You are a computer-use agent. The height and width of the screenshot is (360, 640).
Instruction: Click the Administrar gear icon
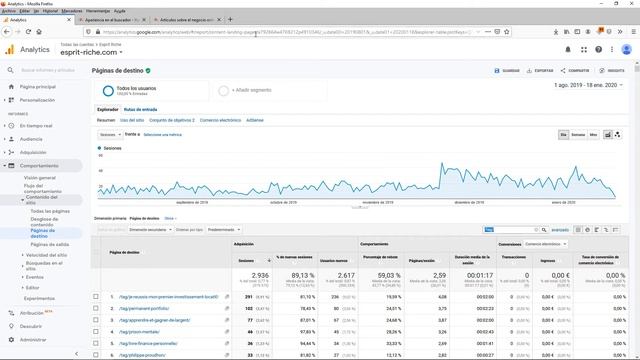[11, 340]
